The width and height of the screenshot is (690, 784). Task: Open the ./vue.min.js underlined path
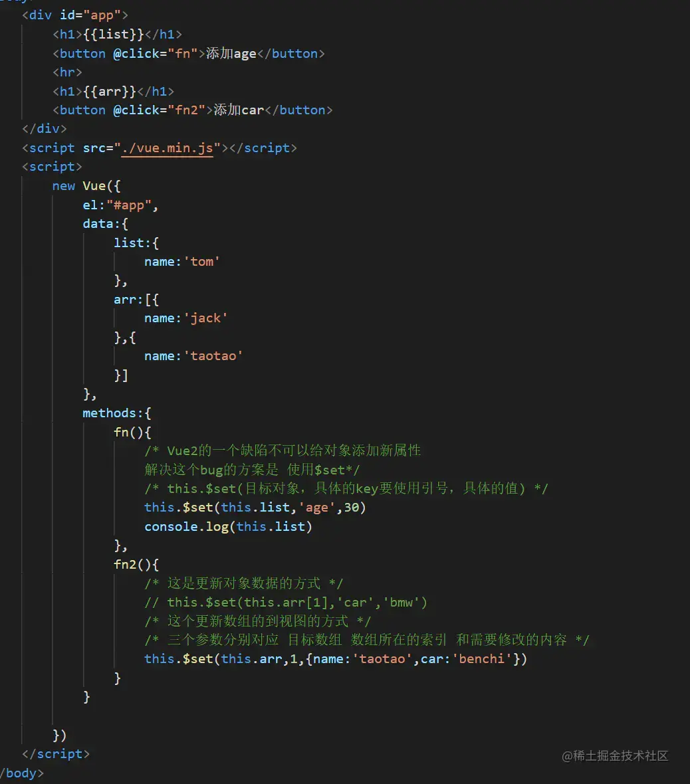(x=167, y=149)
